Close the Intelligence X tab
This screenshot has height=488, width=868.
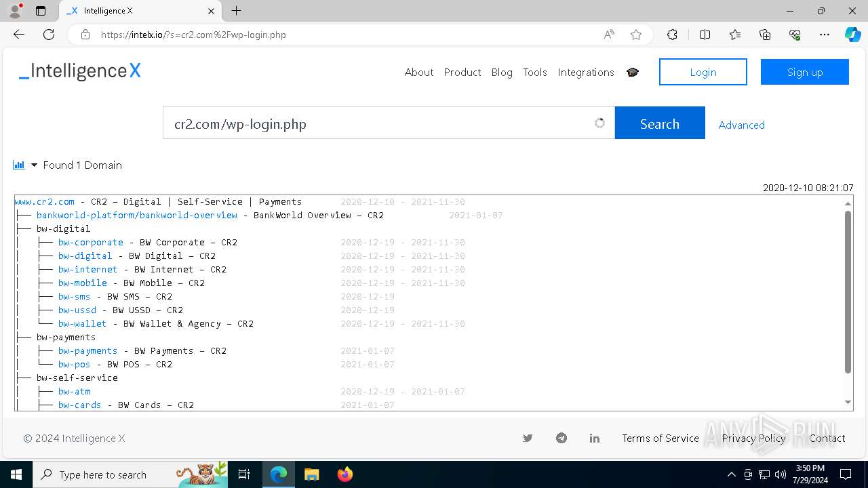point(211,11)
